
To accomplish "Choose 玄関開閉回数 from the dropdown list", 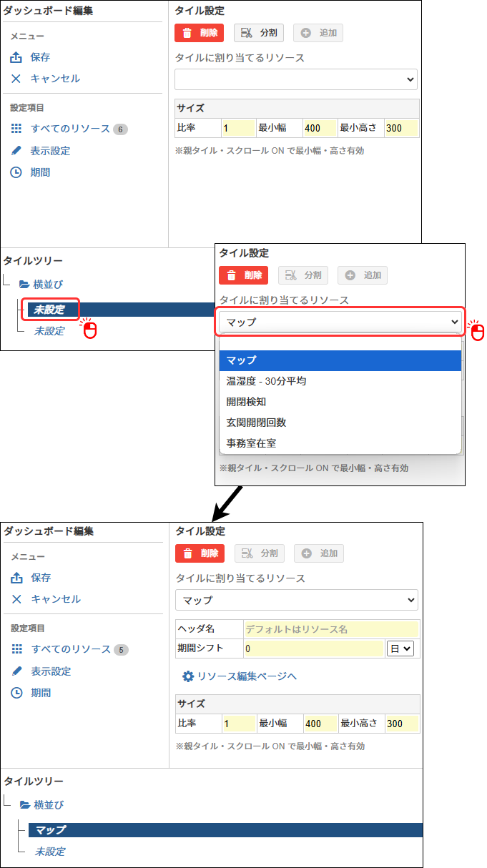I will pos(340,423).
